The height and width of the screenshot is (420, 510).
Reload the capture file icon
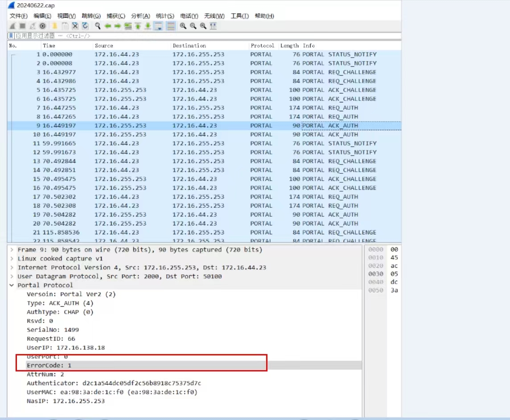click(85, 26)
